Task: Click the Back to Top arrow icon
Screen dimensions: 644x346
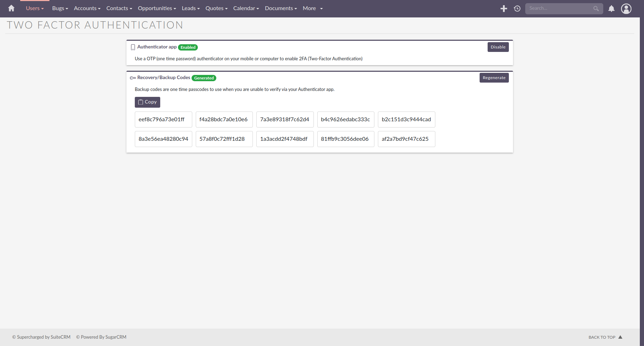Action: (620, 337)
